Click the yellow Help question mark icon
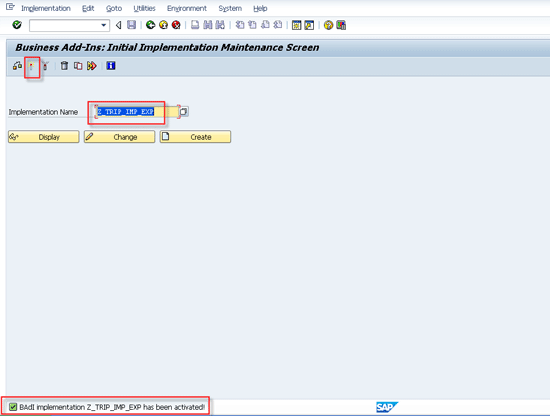The width and height of the screenshot is (550, 416). pos(328,25)
